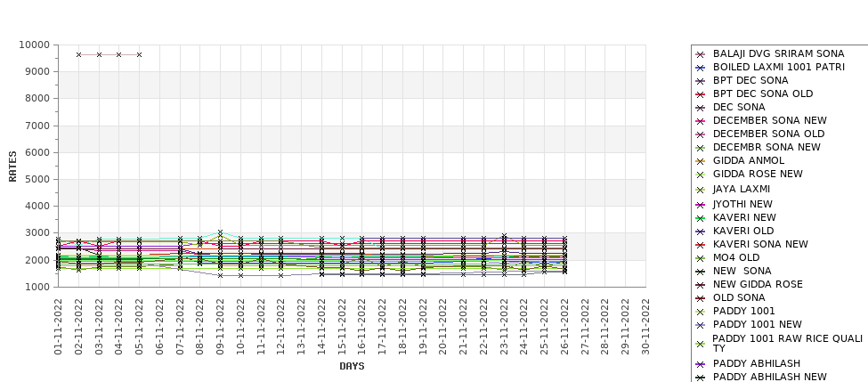
Task: Select the PADDY 1001 legend label
Action: click(743, 311)
